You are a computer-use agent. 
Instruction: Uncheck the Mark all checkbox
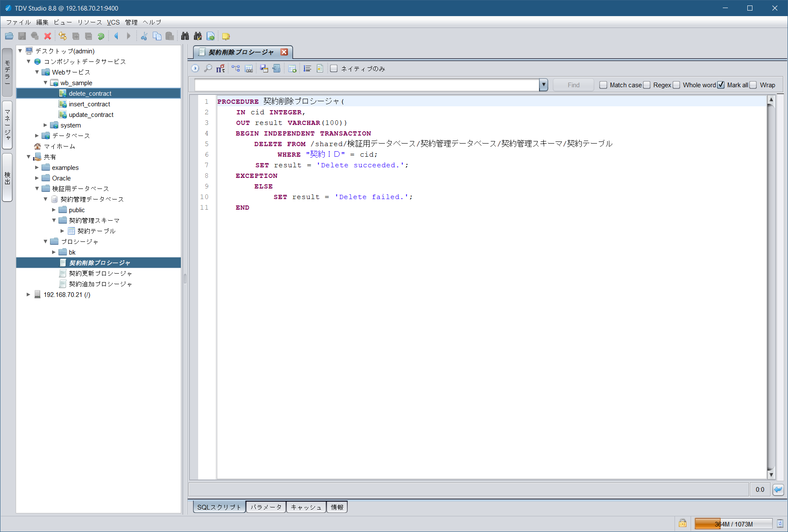point(721,85)
